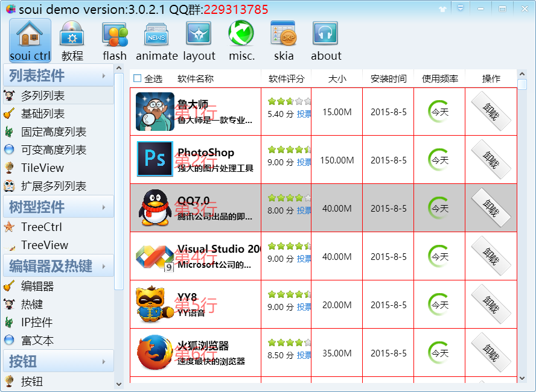
Task: Click the list scroll-down arrow on right
Action: click(x=522, y=378)
